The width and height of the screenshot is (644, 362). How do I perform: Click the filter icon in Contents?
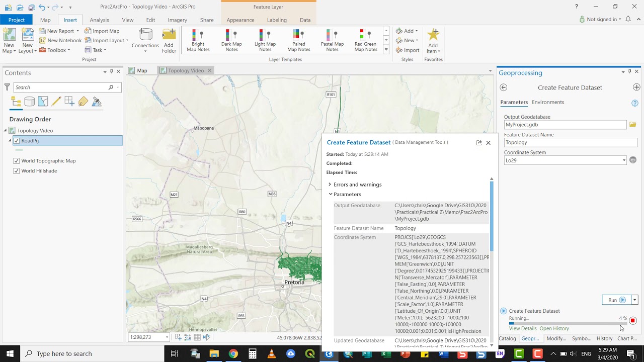point(7,87)
